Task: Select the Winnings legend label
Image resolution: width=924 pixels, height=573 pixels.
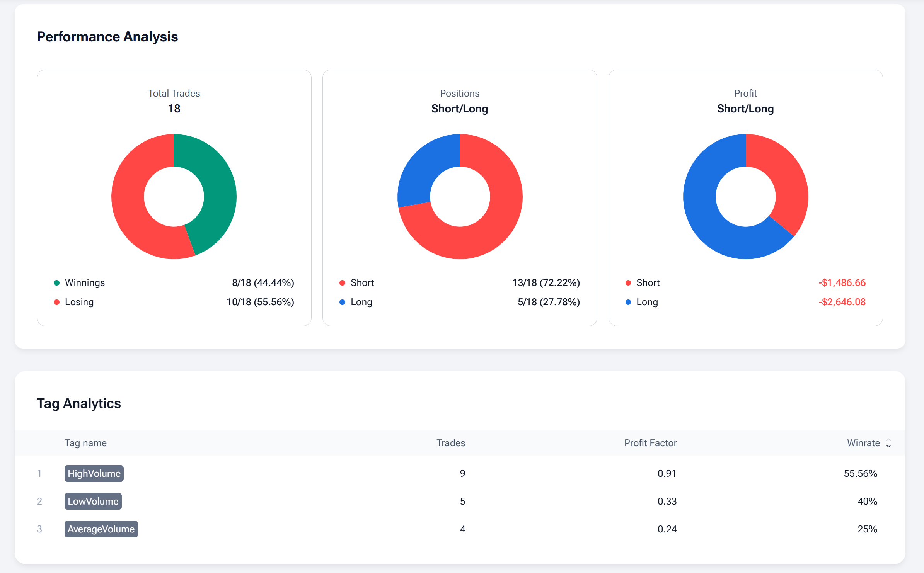Action: click(x=85, y=283)
